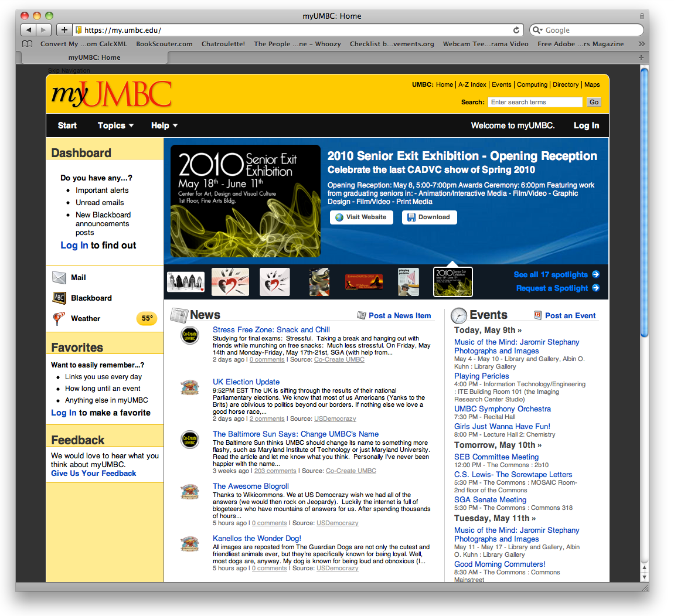Click the Tomorrow, May 10th heading
This screenshot has width=674, height=616.
click(498, 445)
